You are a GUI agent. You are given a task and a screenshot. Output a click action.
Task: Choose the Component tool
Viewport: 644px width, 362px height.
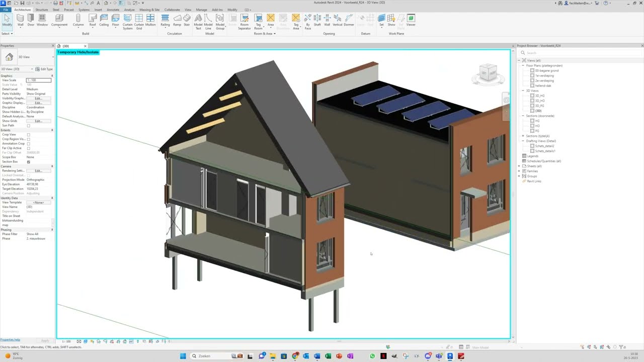[59, 20]
